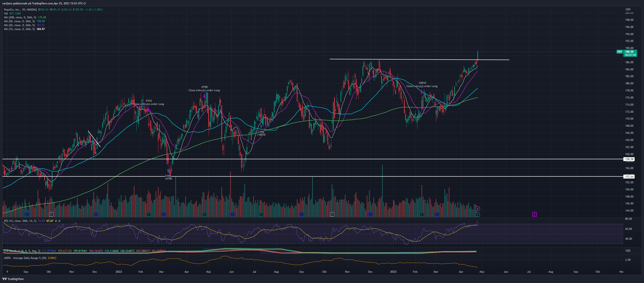Image resolution: width=644 pixels, height=283 pixels.
Task: Select the MA 50 indicator legend
Action: (24, 21)
